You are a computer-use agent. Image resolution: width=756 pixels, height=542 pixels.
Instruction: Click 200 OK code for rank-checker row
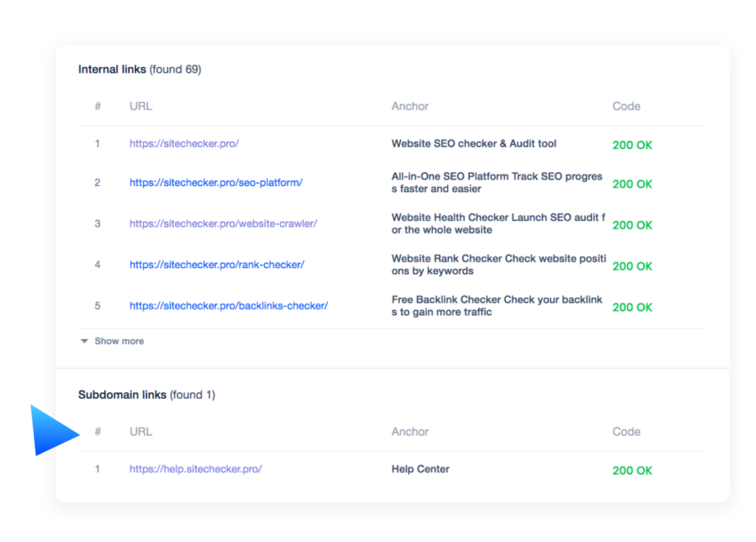point(632,266)
